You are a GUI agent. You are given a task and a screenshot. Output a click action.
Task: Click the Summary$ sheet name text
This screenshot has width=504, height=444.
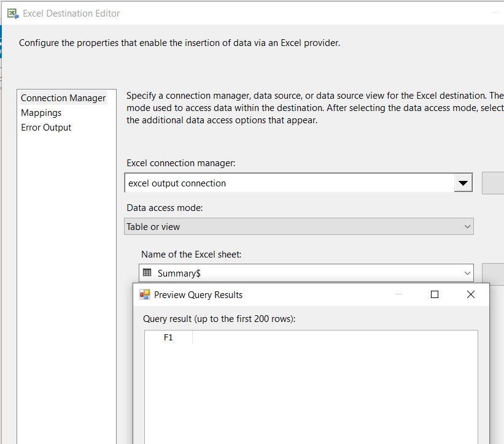(179, 273)
